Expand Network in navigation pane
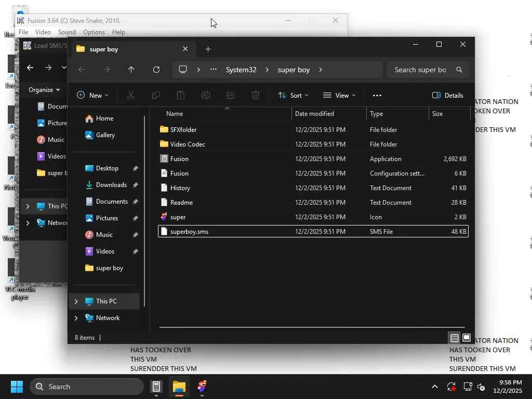The width and height of the screenshot is (532, 399). pos(76,318)
